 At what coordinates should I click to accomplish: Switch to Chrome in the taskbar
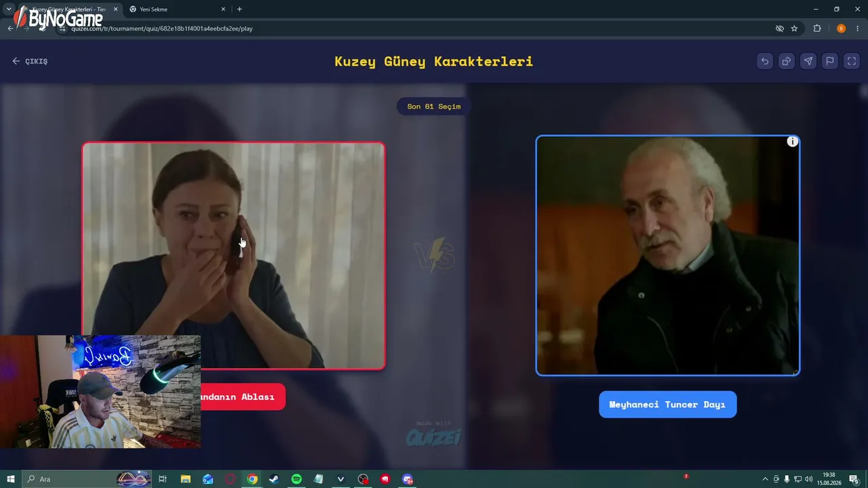point(252,479)
